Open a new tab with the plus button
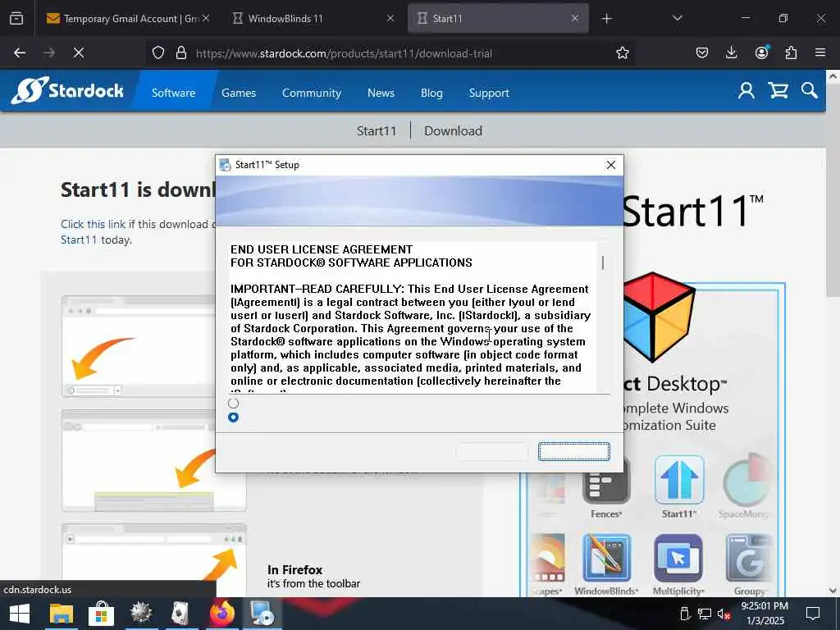 coord(606,19)
